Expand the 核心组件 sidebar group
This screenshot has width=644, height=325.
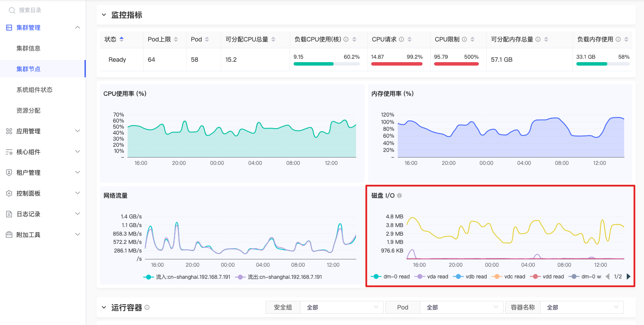(78, 151)
